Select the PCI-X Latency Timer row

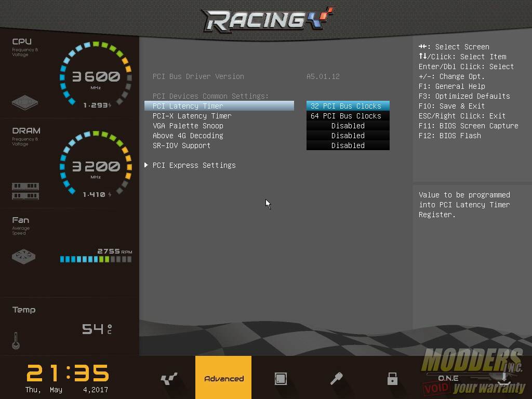tap(192, 116)
